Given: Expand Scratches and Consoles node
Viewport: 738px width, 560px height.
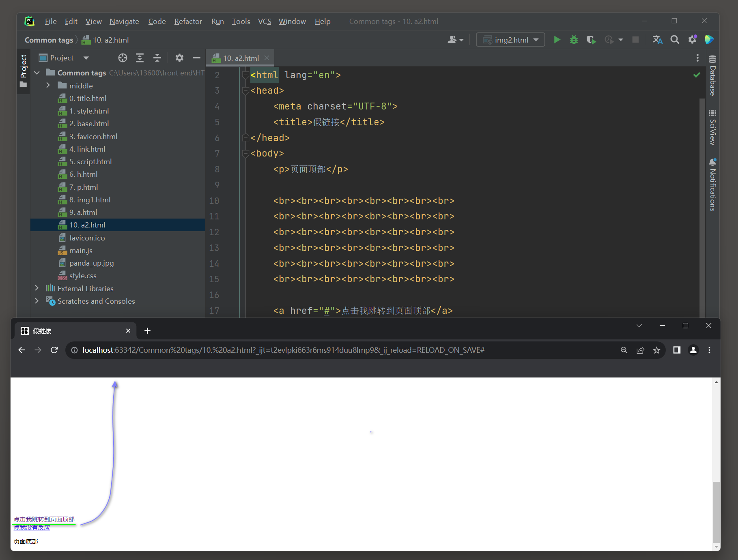Looking at the screenshot, I should point(37,300).
